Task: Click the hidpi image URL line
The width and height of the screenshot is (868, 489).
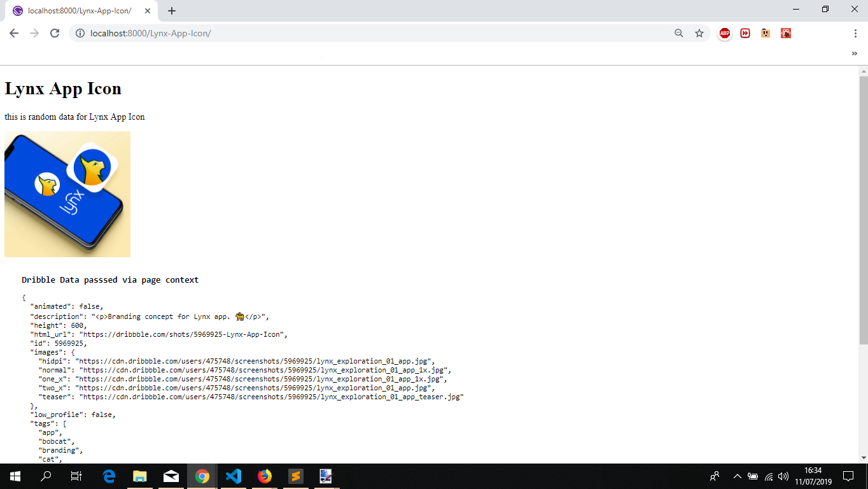Action: [236, 361]
